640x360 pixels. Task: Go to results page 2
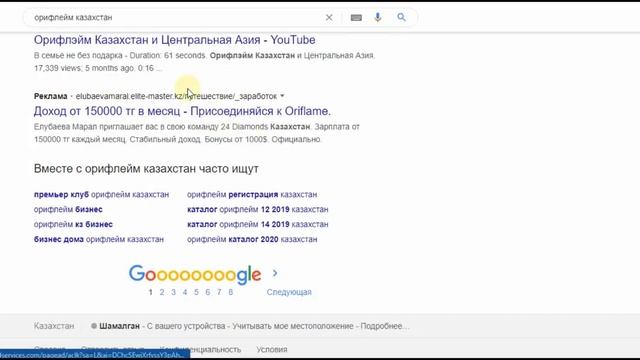tap(162, 292)
